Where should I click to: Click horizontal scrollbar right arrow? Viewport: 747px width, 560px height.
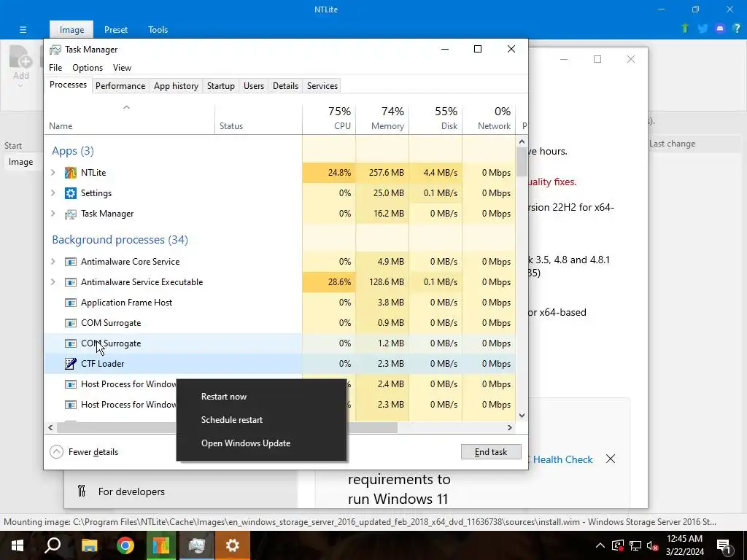click(x=510, y=427)
